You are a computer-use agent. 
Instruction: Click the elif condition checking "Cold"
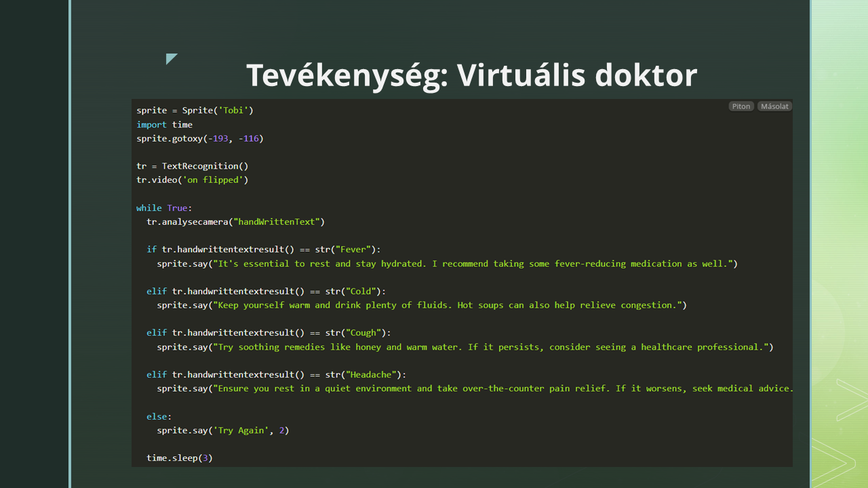coord(266,291)
